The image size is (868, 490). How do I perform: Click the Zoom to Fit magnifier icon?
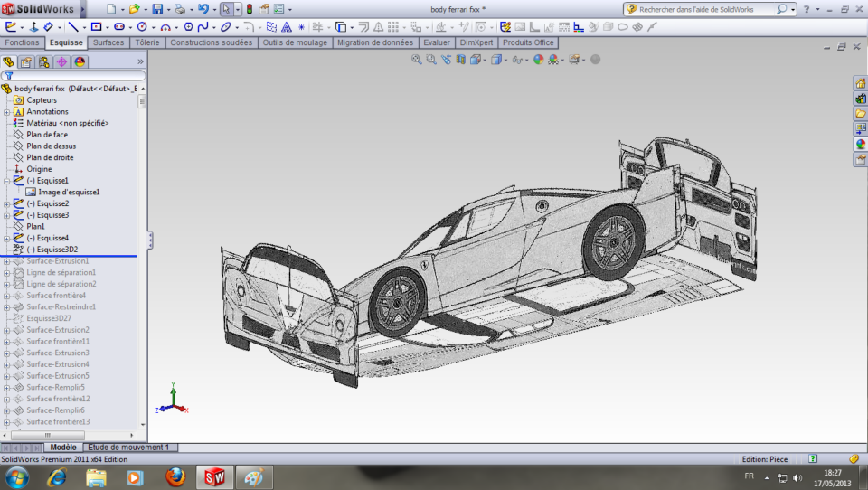point(416,60)
